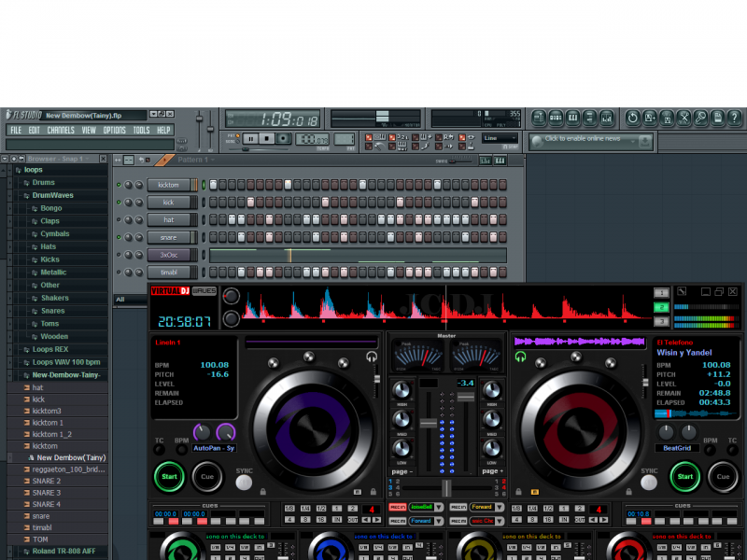The width and height of the screenshot is (747, 560).
Task: Click the circular-arrow undo icon in FL Studio
Action: (x=633, y=118)
